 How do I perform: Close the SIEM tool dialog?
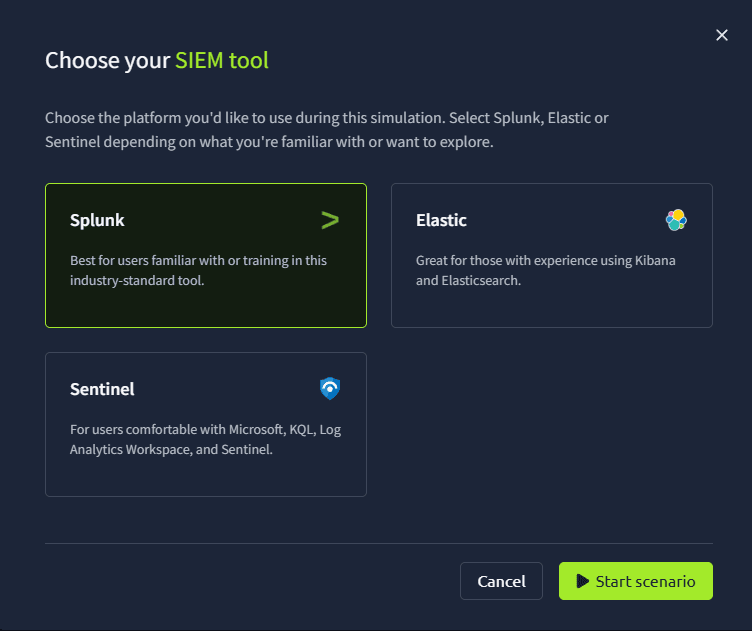point(722,35)
